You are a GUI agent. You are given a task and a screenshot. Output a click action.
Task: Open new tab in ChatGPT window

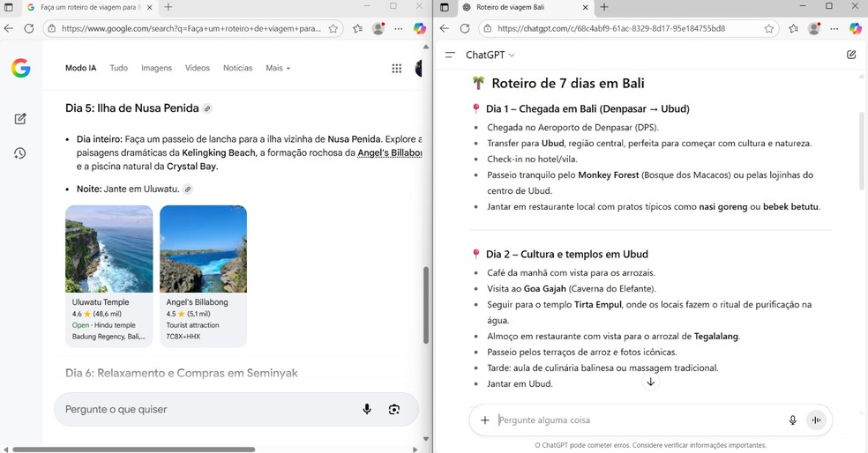tap(604, 7)
